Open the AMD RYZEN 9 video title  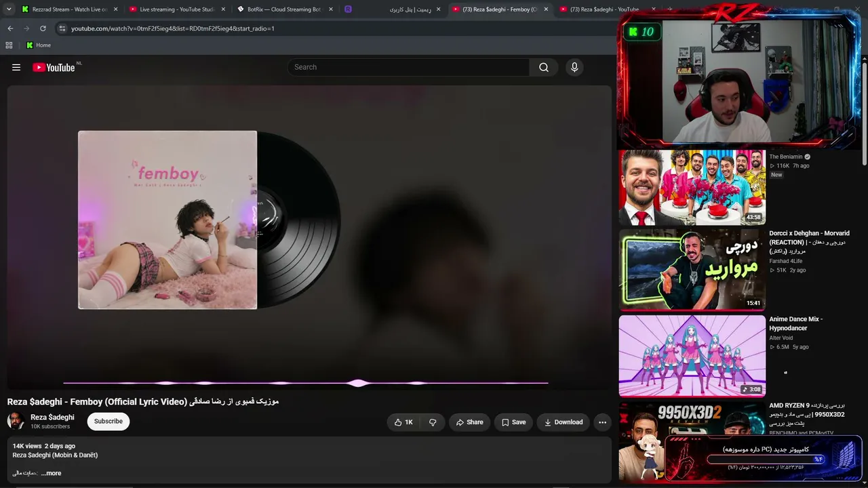[x=807, y=414]
